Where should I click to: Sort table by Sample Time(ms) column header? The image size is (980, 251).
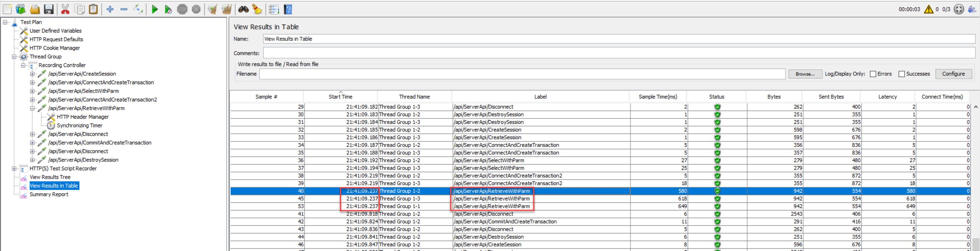[x=657, y=97]
